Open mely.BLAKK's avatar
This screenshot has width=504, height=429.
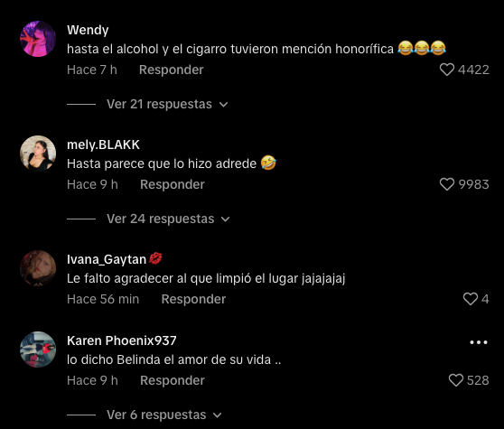[38, 154]
